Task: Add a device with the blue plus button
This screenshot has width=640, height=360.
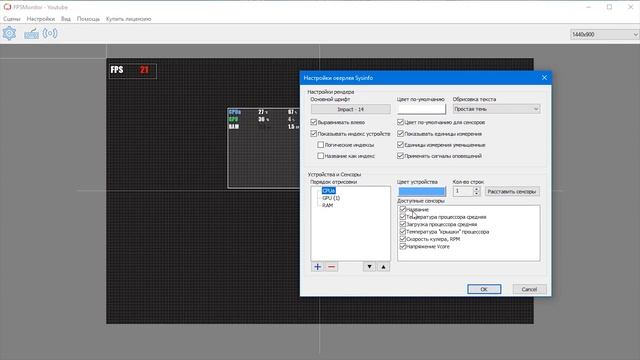Action: pos(318,267)
